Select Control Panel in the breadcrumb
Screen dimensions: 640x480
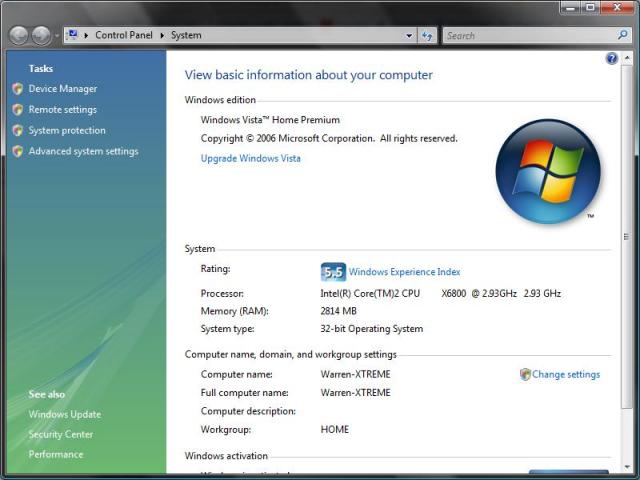tap(124, 35)
